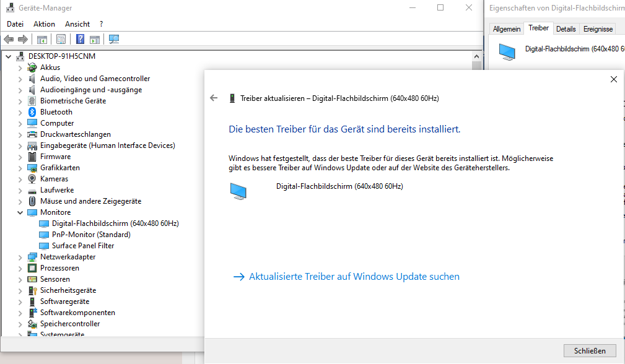Select the Audioeingänge und -ausgänge row
This screenshot has width=625, height=364.
click(x=91, y=90)
